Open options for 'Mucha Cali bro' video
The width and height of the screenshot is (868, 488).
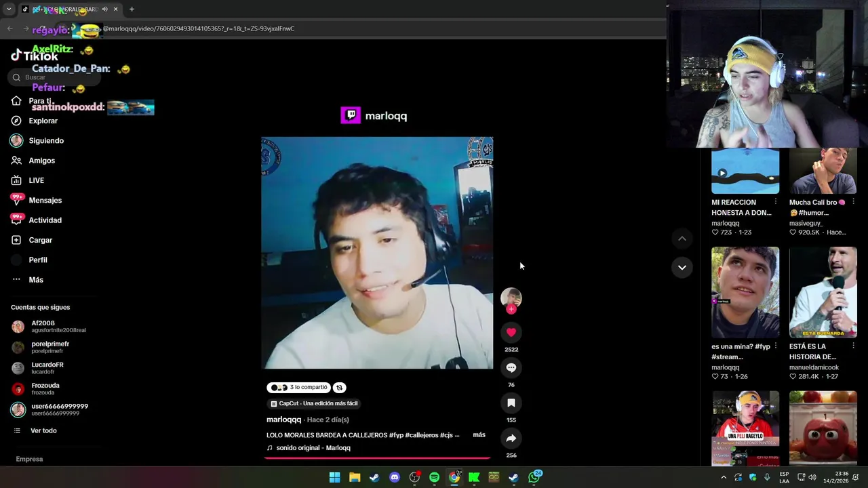[x=853, y=202]
